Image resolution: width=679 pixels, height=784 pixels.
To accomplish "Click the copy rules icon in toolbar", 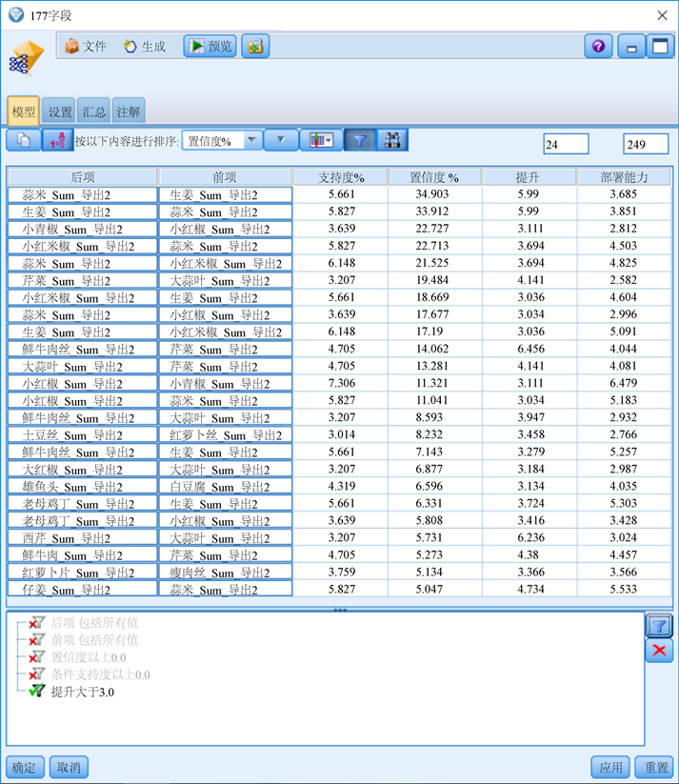I will (24, 141).
